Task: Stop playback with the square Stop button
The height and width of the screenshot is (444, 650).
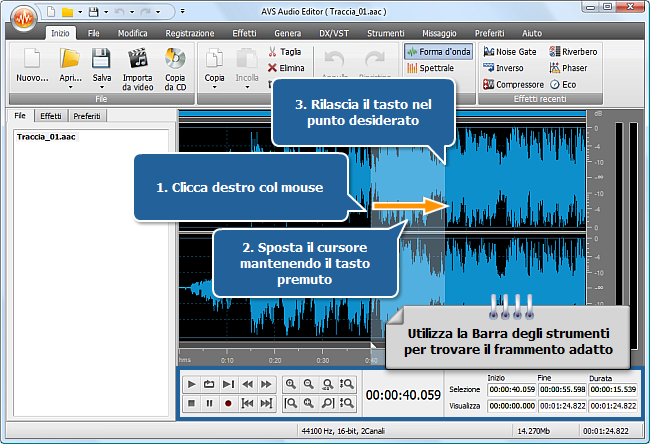Action: click(191, 403)
